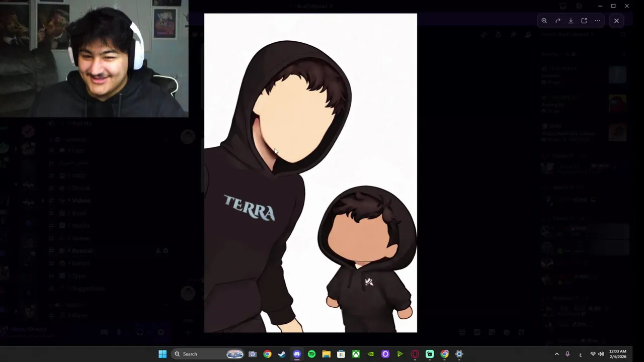Open the three-dots more options menu
Image resolution: width=644 pixels, height=362 pixels.
click(597, 21)
